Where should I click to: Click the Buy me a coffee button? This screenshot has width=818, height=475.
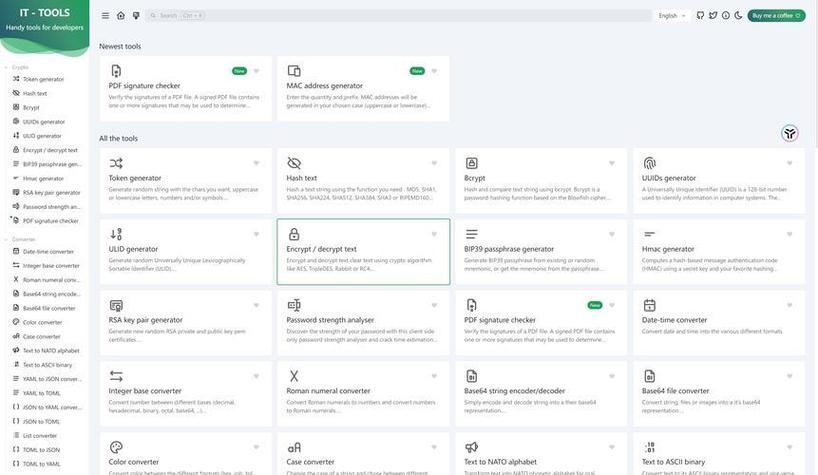pyautogui.click(x=776, y=16)
